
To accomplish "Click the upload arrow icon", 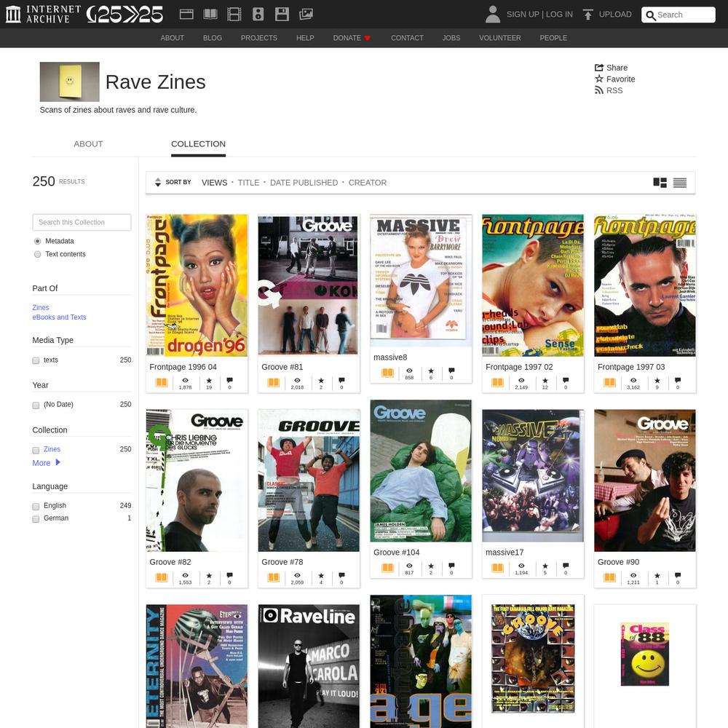I will 587,15.
